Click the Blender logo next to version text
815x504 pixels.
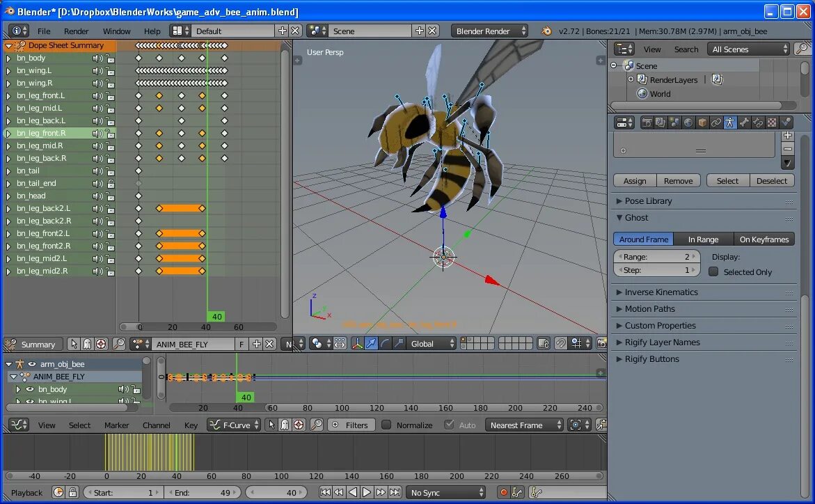pyautogui.click(x=546, y=31)
